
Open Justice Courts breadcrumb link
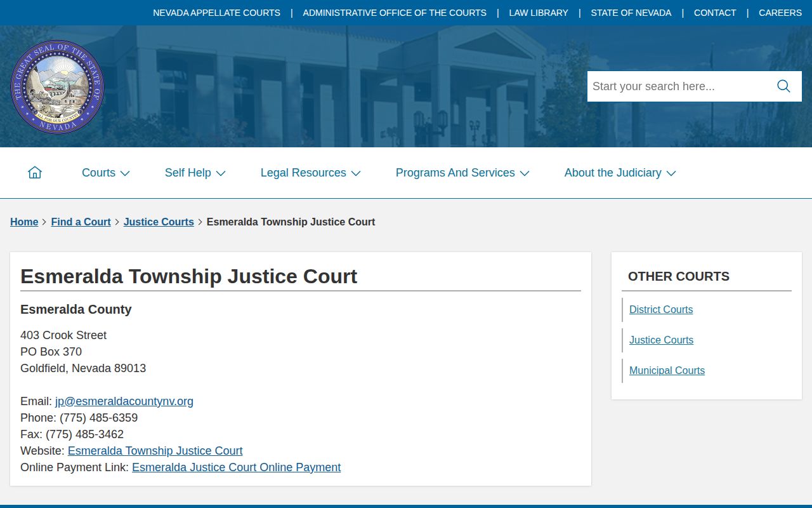(159, 222)
